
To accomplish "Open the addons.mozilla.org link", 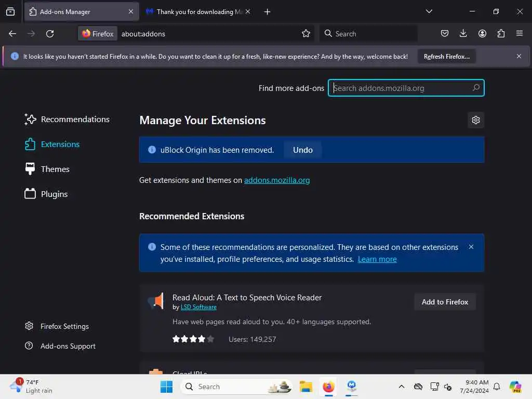I will click(x=277, y=180).
